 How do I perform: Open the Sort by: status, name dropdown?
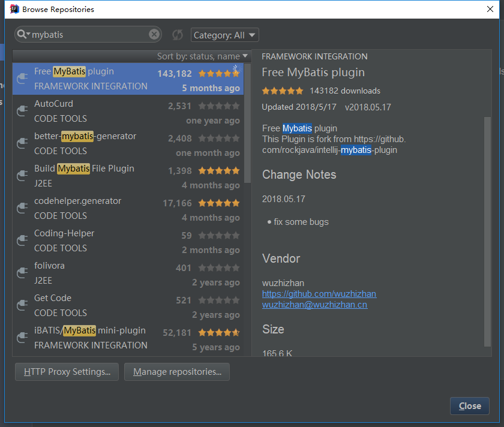[203, 56]
